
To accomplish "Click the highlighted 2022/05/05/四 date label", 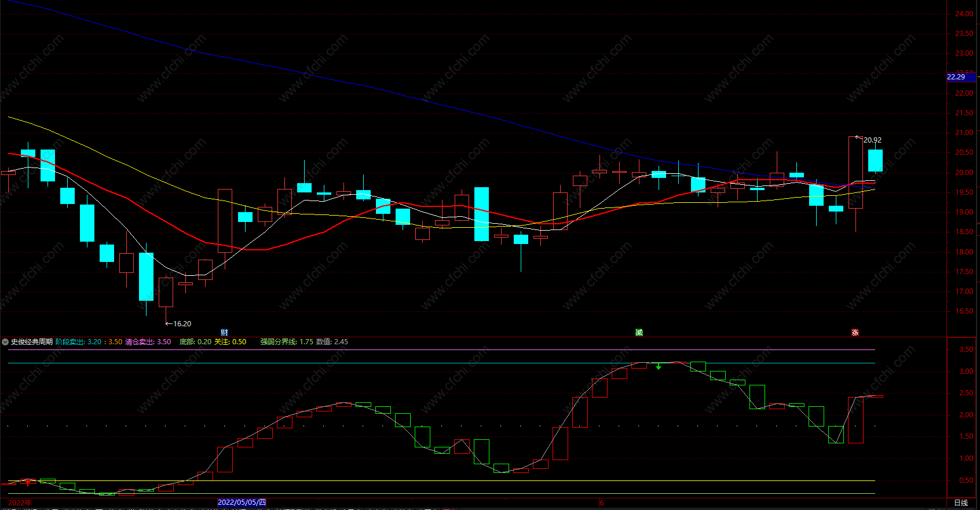I will point(242,502).
